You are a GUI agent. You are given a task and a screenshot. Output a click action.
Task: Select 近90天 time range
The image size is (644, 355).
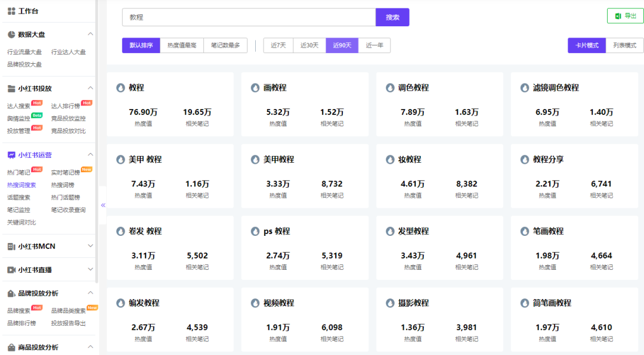(x=342, y=45)
